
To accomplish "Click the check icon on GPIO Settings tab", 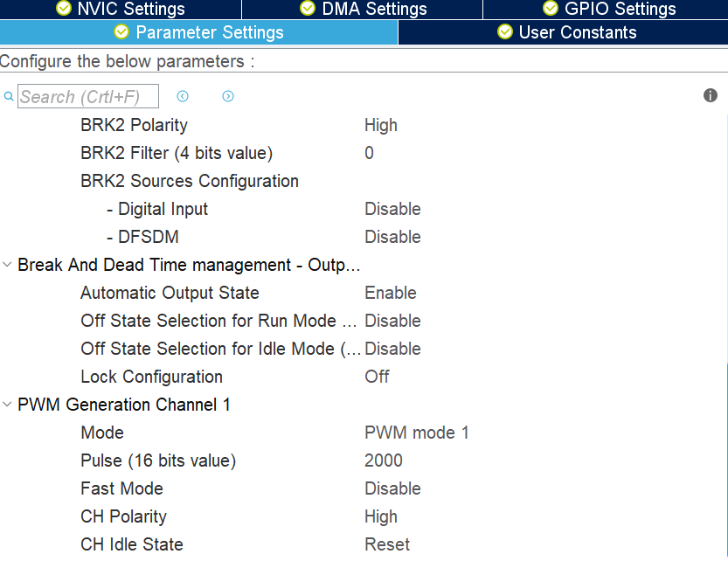I will pyautogui.click(x=550, y=10).
